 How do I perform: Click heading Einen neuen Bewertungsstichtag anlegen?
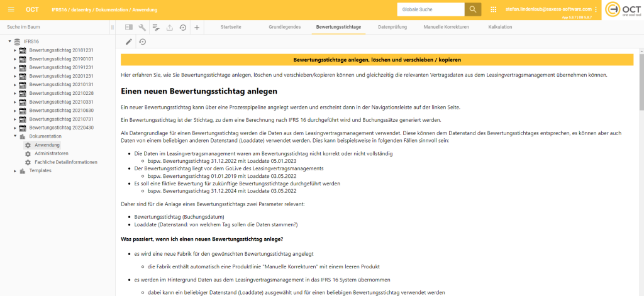[199, 90]
